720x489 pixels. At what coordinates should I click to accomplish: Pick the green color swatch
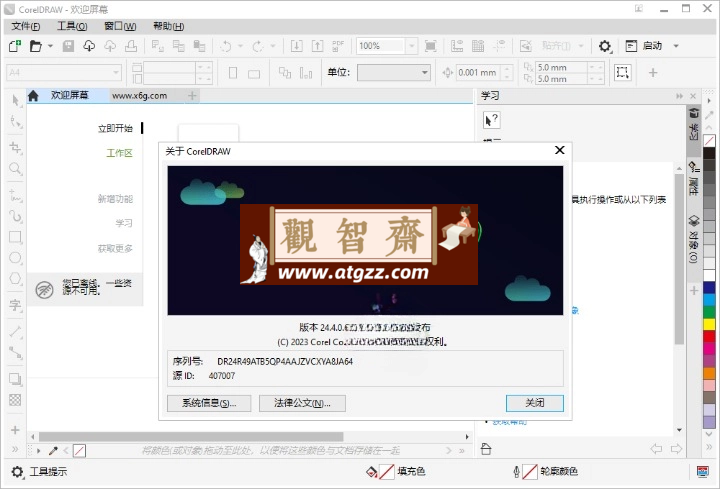coord(709,312)
